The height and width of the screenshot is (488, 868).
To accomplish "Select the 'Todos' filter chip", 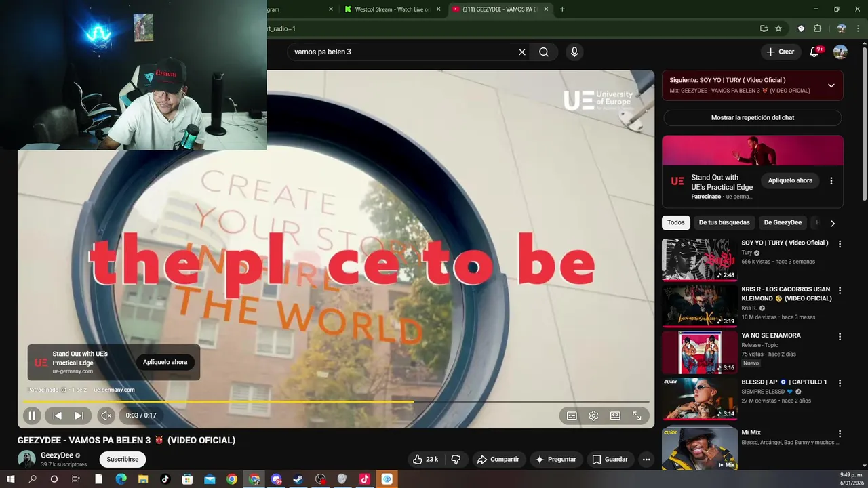I will 675,222.
